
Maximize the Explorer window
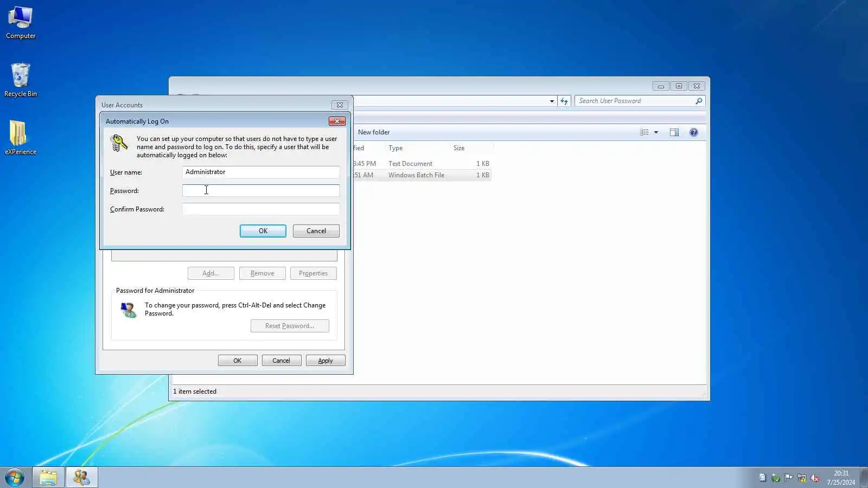click(x=679, y=86)
